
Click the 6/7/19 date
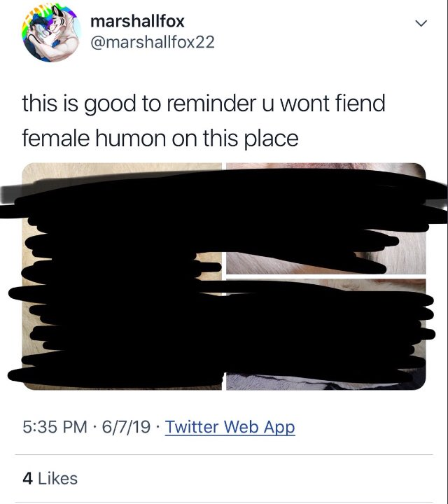pyautogui.click(x=126, y=427)
